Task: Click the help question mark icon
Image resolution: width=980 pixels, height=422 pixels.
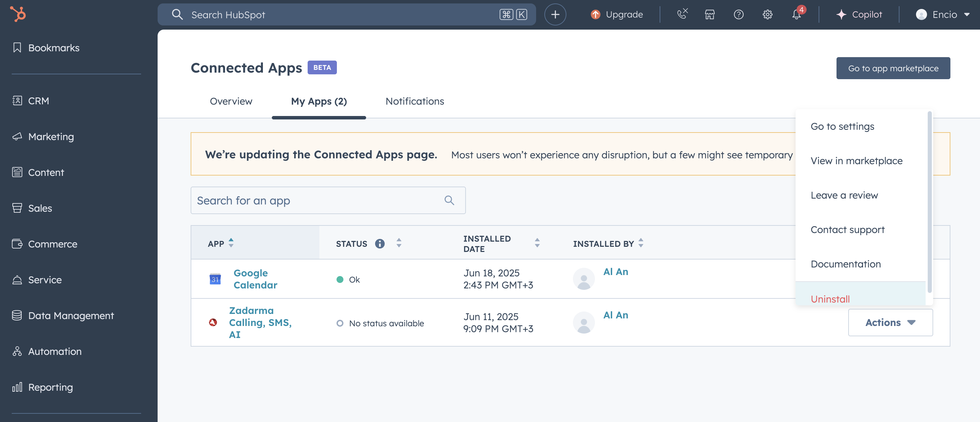Action: click(738, 14)
